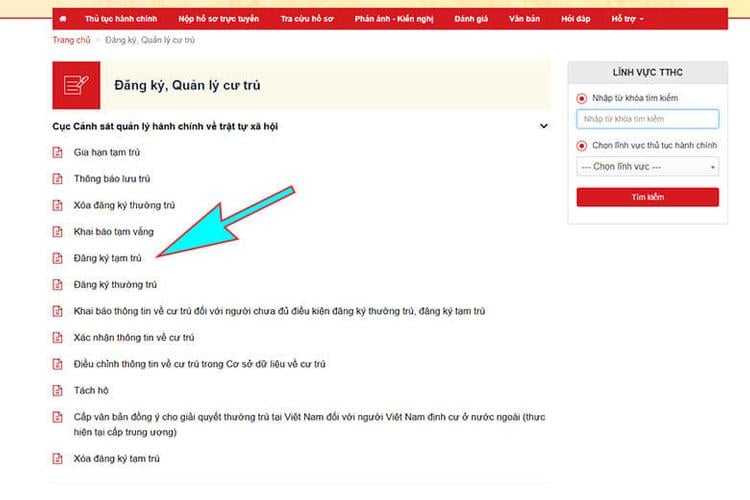Viewport: 750px width, 500px height.
Task: Open the Nộp hồ sơ trực tuyến menu
Action: [219, 19]
